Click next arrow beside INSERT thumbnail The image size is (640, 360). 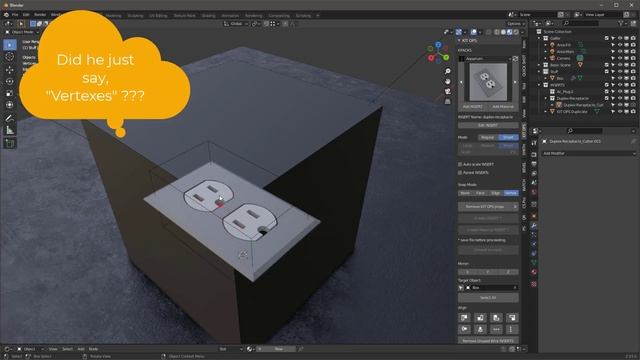click(x=515, y=82)
